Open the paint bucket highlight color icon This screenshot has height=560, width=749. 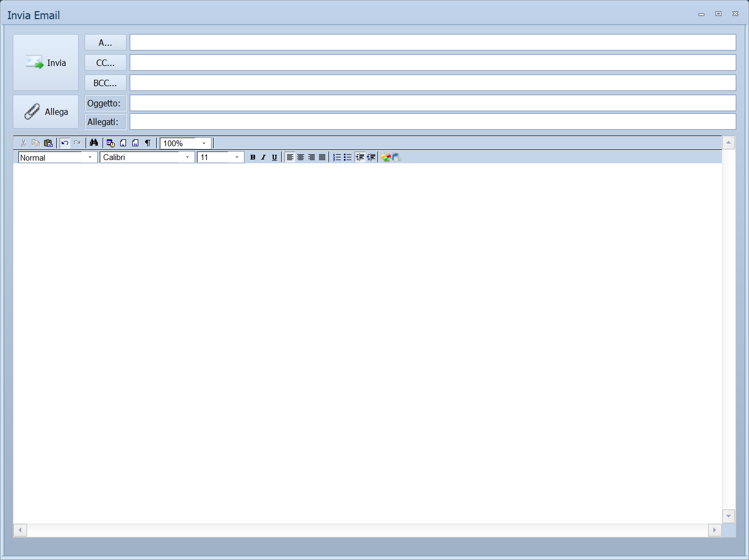tap(397, 157)
